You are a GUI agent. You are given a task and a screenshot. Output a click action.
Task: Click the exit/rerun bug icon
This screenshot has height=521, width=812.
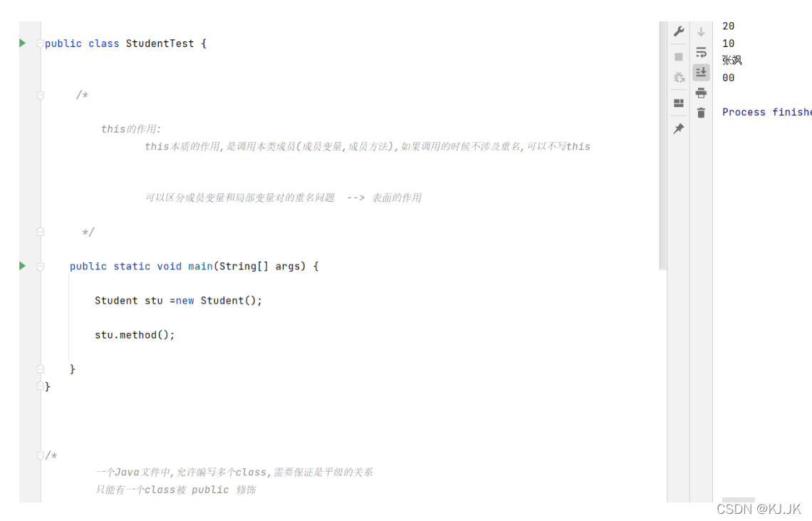tap(679, 77)
